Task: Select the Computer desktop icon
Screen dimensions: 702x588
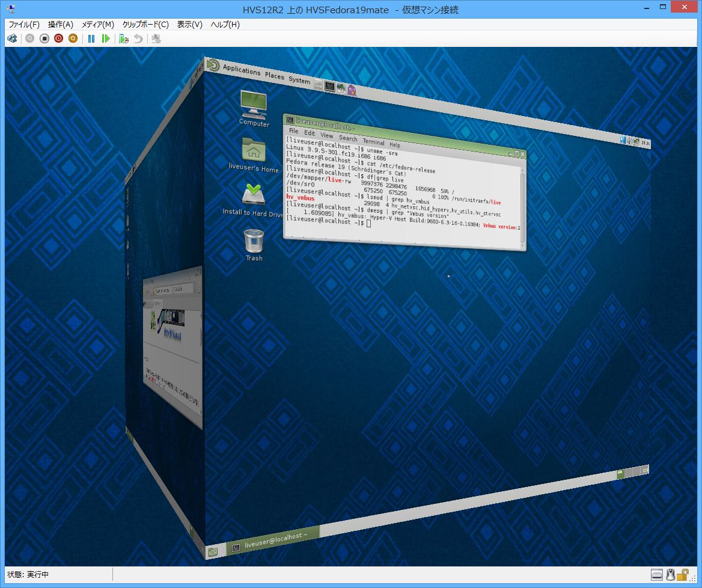Action: tap(254, 109)
